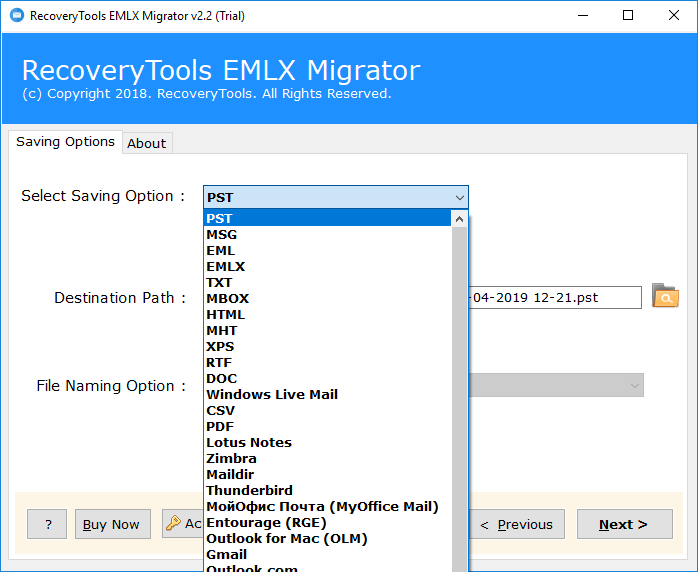Select HTML in the dropdown list
The image size is (698, 572).
click(328, 315)
